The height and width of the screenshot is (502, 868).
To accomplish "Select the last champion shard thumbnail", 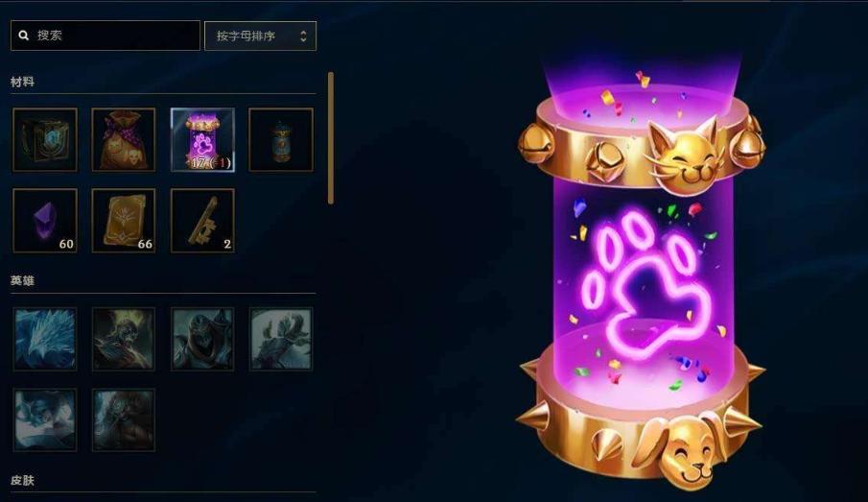I will (x=124, y=419).
